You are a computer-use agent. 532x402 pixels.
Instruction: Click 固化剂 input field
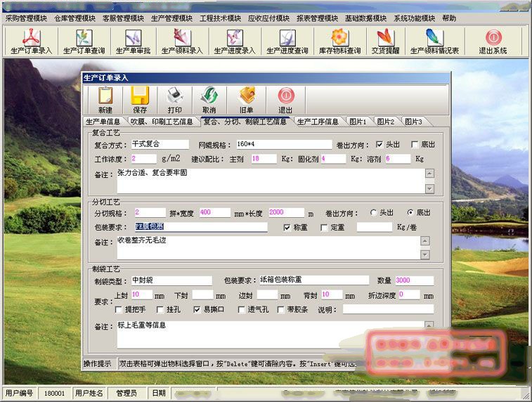pyautogui.click(x=334, y=159)
